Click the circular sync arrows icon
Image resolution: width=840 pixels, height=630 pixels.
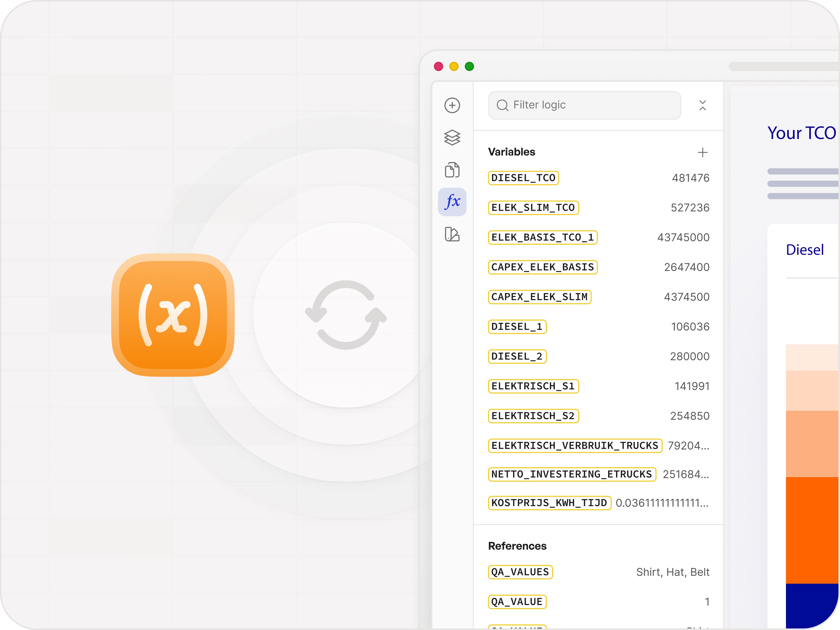click(x=346, y=315)
